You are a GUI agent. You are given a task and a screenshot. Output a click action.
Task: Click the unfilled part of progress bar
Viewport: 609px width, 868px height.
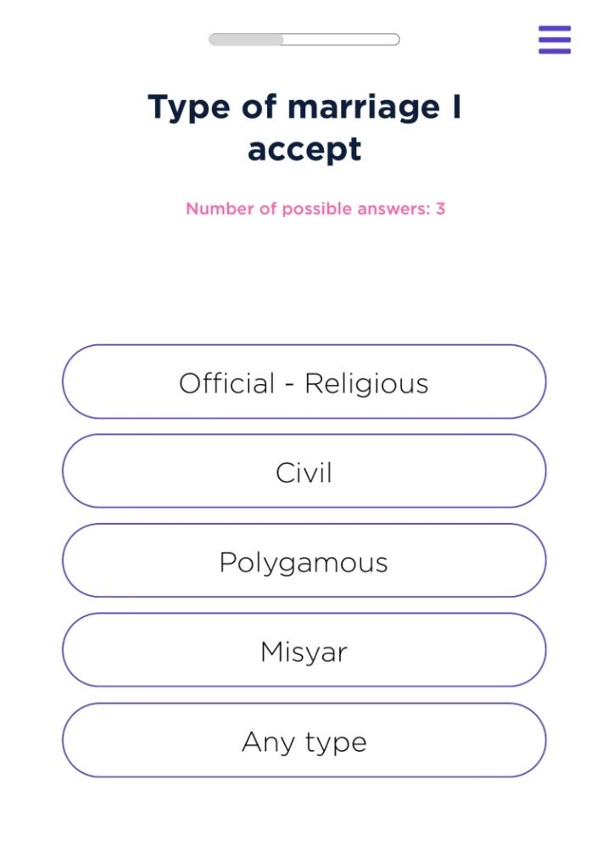coord(341,40)
